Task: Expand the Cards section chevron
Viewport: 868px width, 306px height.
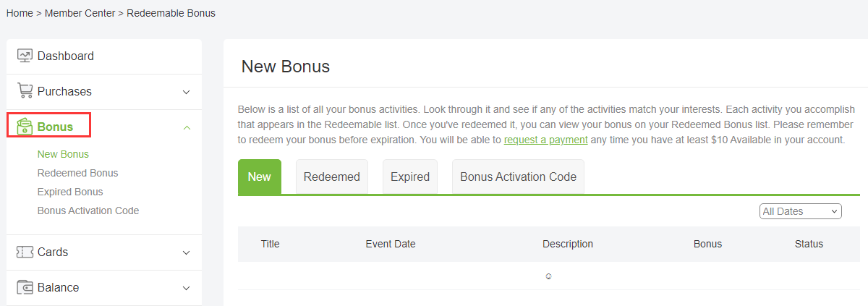Action: tap(186, 252)
